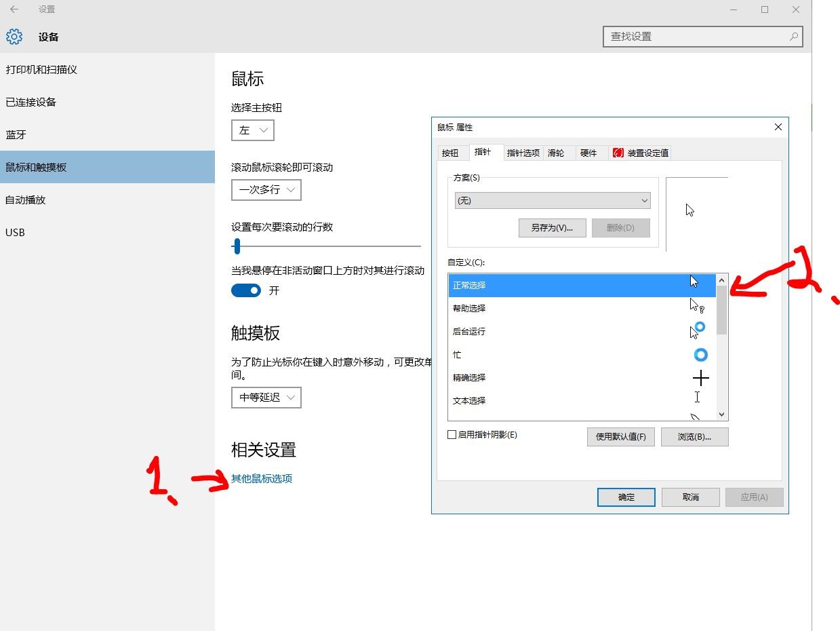Screen dimensions: 840x631
Task: Open the 方案 scheme dropdown showing (无)
Action: tap(552, 200)
